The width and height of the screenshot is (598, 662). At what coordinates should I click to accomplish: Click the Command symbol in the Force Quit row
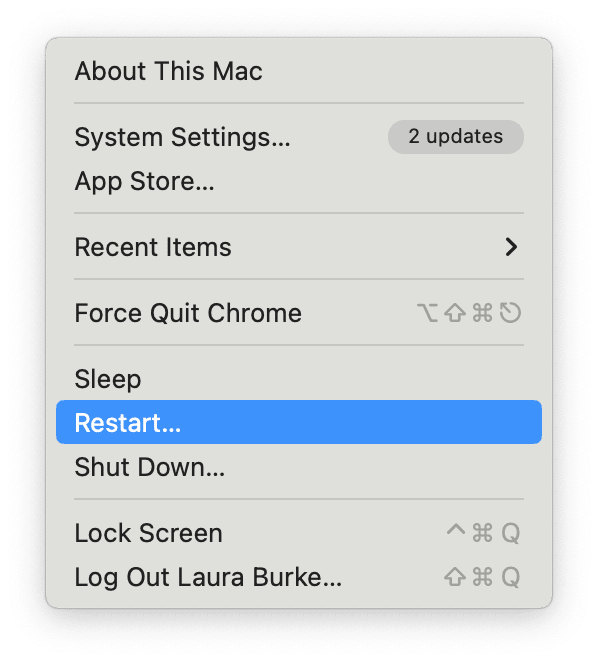tap(483, 313)
